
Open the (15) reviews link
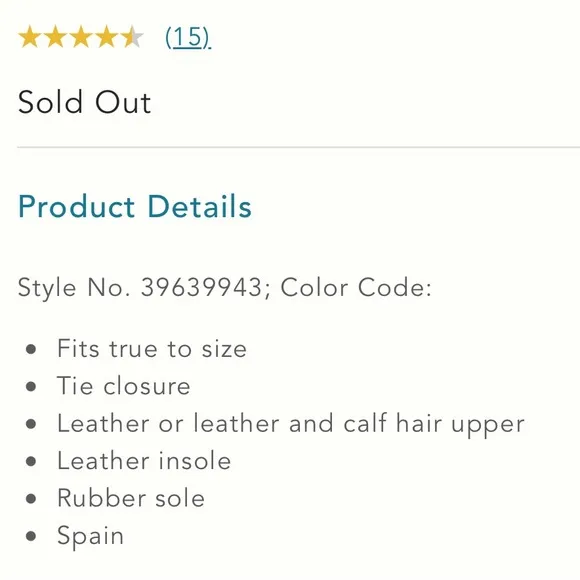(x=188, y=37)
